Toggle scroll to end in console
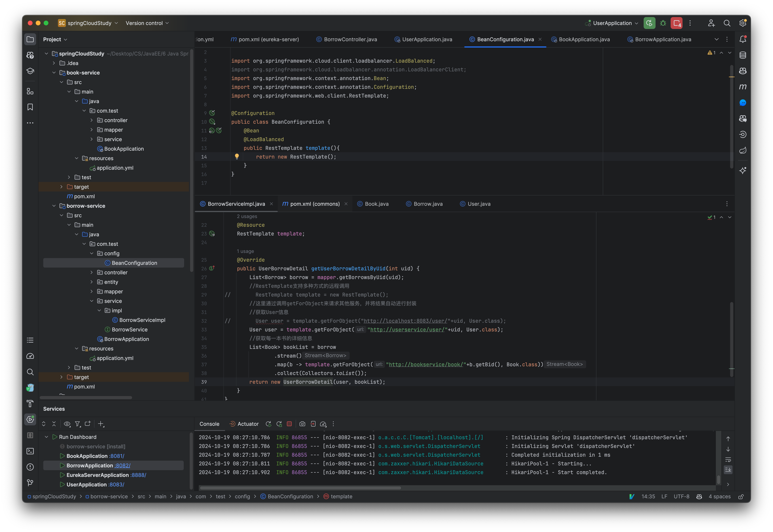The image size is (773, 532). 728,470
